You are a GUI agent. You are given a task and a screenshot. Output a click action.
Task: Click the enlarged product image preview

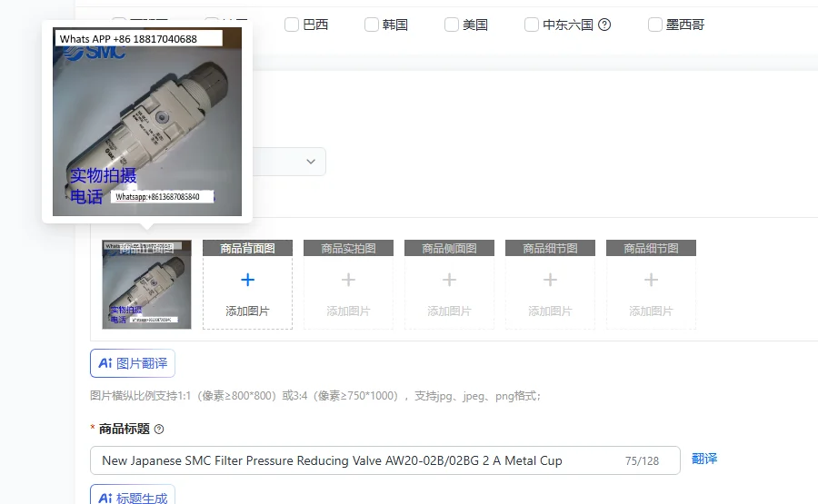tap(147, 122)
